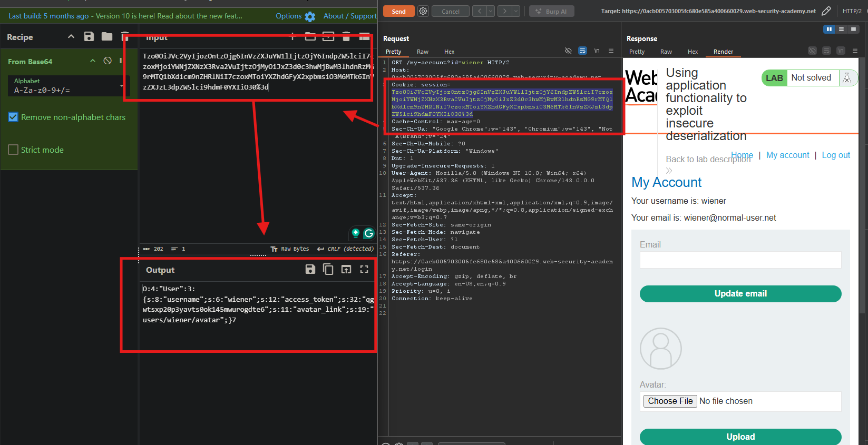The width and height of the screenshot is (868, 445).
Task: Open the back-history dropdown arrow
Action: (491, 11)
